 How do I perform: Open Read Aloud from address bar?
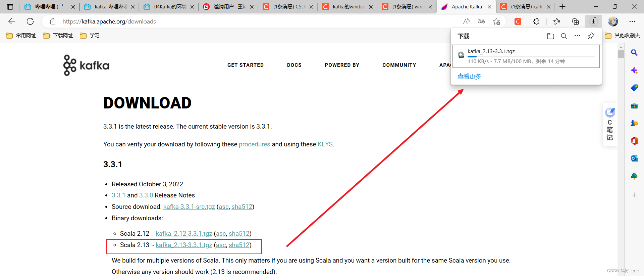click(x=466, y=21)
